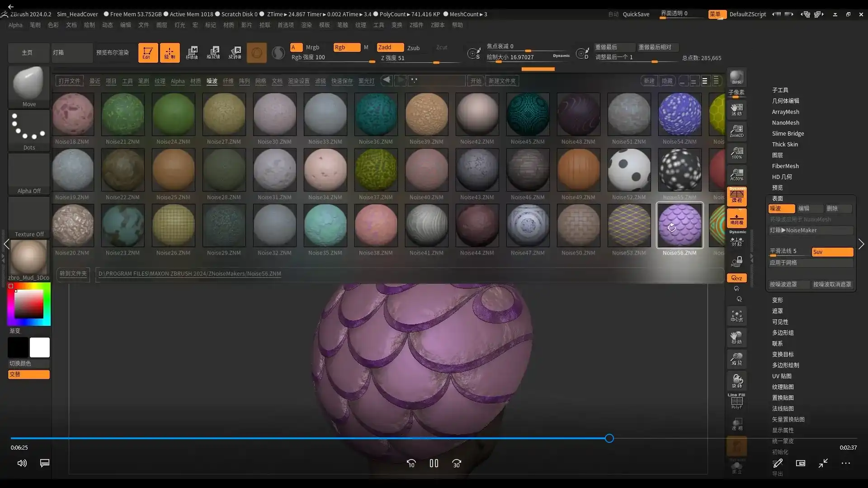This screenshot has height=488, width=868.
Task: Click the video playback progress slider
Action: (609, 438)
